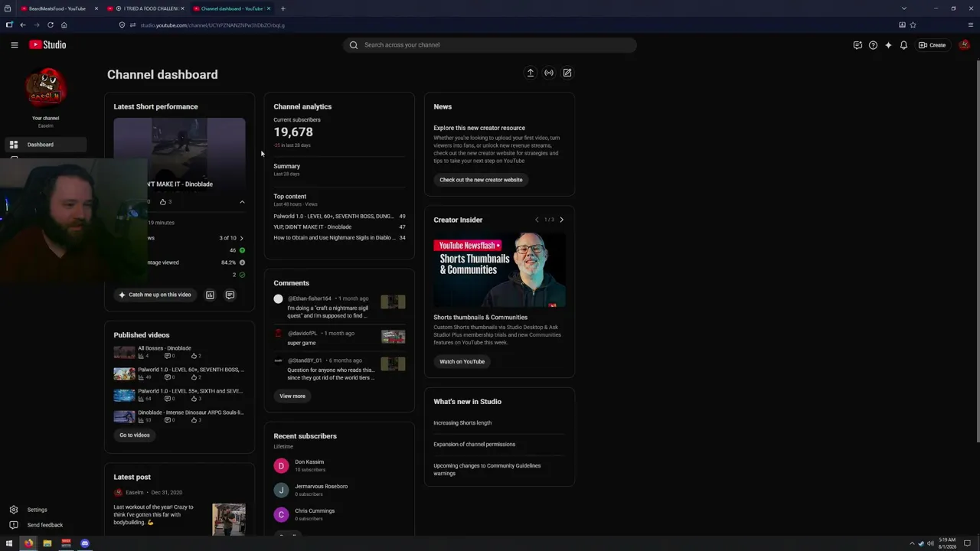Click the YouTube Studio logo

click(x=48, y=45)
